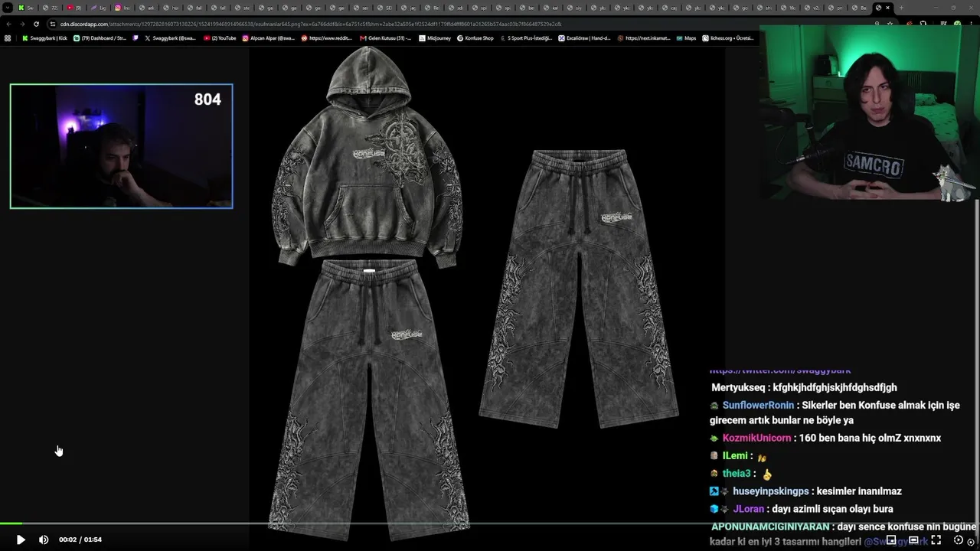This screenshot has width=980, height=551.
Task: Open the Reddit bookmark
Action: pyautogui.click(x=327, y=37)
